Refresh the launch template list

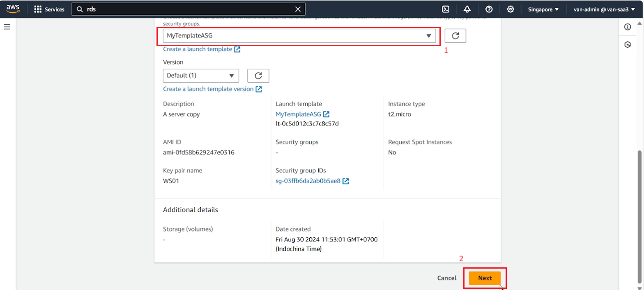pos(455,36)
